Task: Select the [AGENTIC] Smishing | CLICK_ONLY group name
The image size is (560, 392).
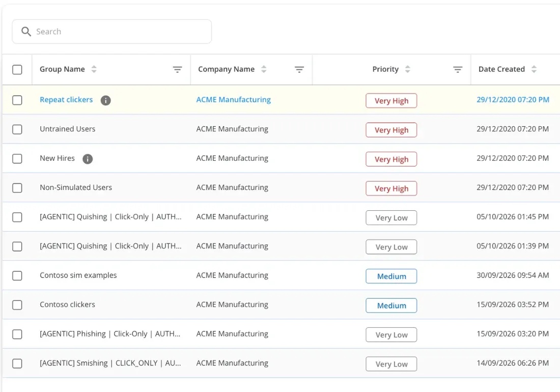Action: pos(110,363)
